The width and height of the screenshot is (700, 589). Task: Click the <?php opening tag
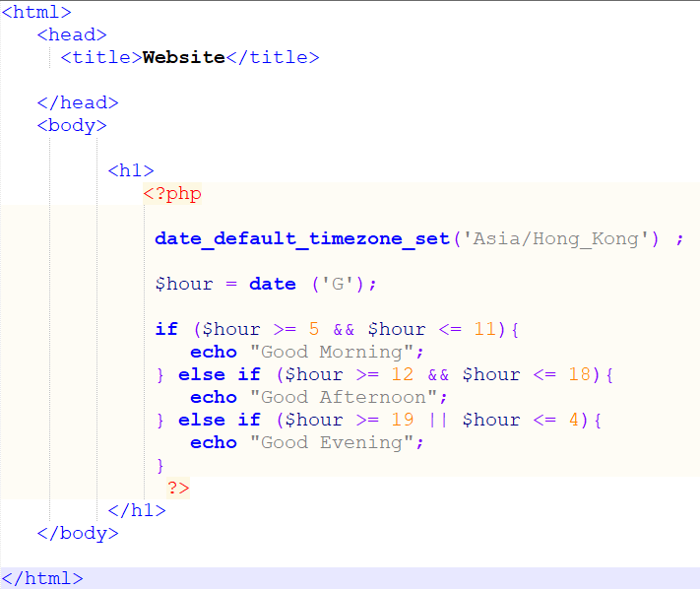(x=172, y=194)
